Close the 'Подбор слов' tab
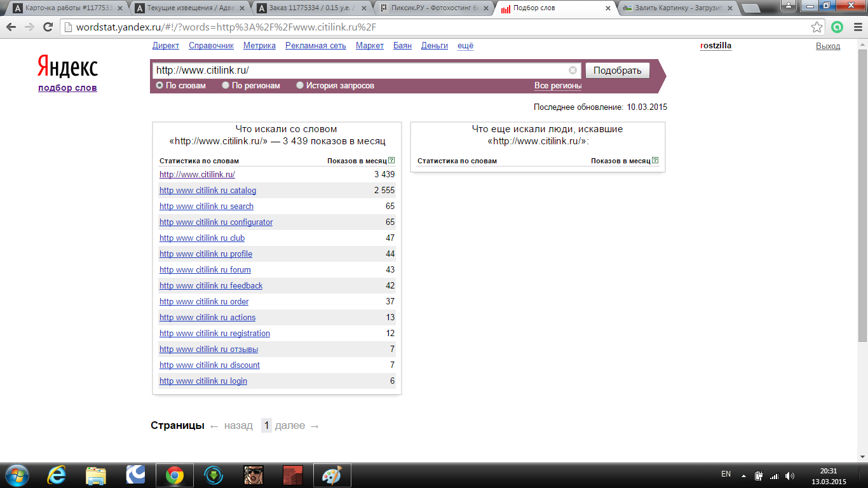868x488 pixels. pos(608,9)
